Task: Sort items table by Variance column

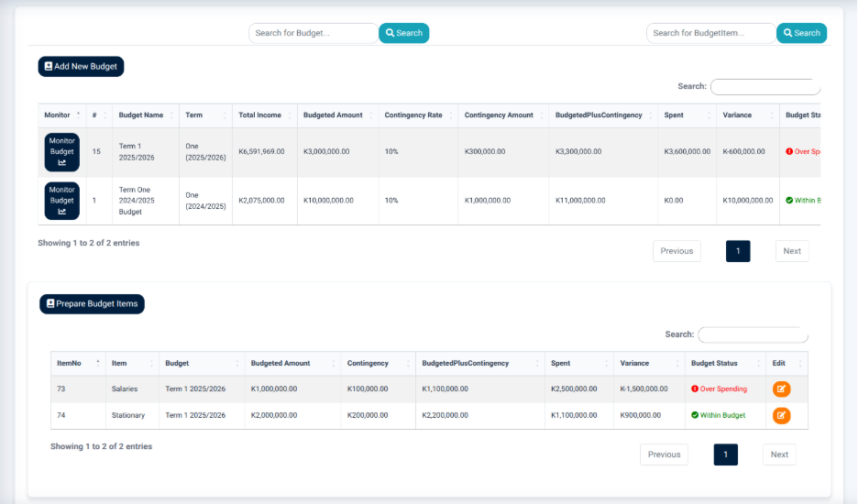Action: tap(649, 364)
